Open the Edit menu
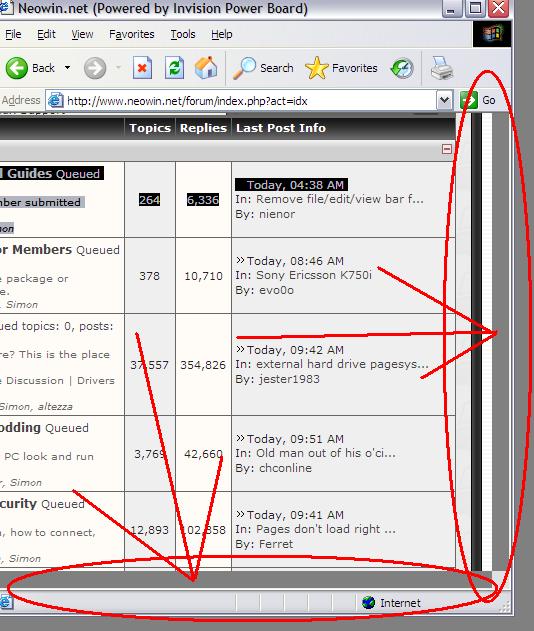 click(46, 34)
